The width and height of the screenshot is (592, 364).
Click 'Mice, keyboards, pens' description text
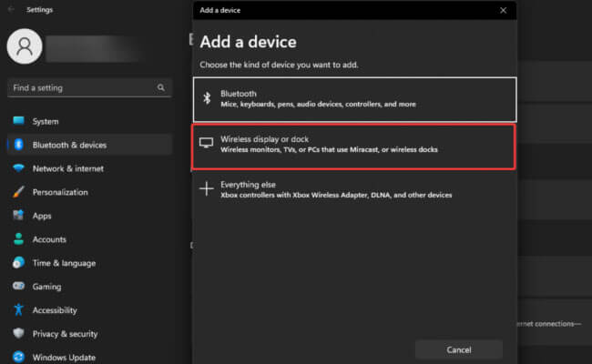[318, 104]
